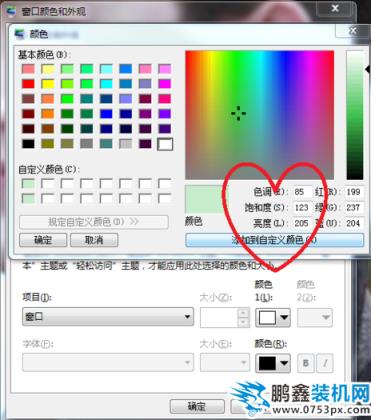This screenshot has height=420, width=371.
Task: Click the 蓝 (blue) value field showing 204
Action: tap(354, 223)
